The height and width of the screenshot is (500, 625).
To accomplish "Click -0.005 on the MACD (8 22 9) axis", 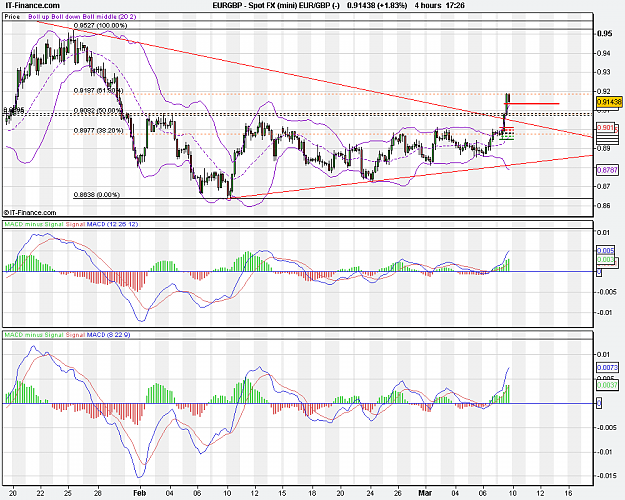I will tap(607, 428).
